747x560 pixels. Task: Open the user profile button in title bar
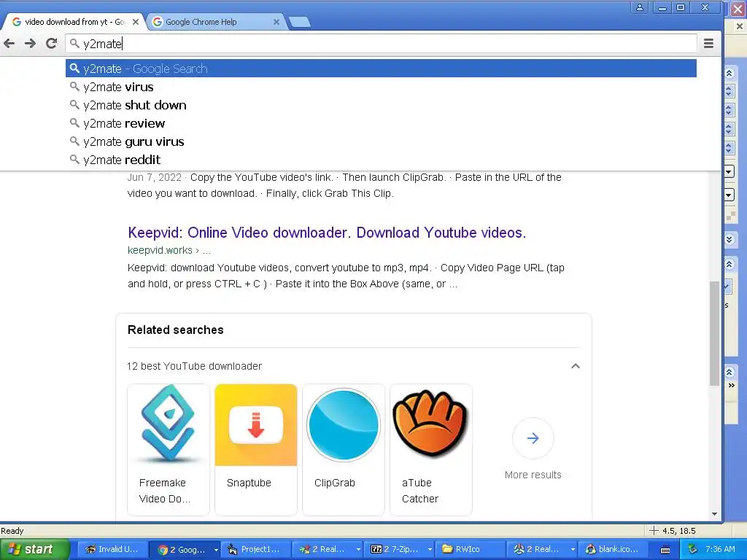[x=640, y=7]
